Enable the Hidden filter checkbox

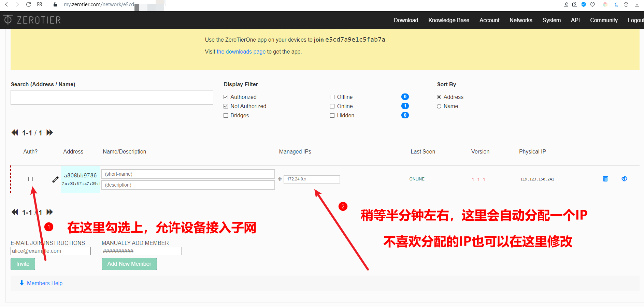[x=332, y=116]
